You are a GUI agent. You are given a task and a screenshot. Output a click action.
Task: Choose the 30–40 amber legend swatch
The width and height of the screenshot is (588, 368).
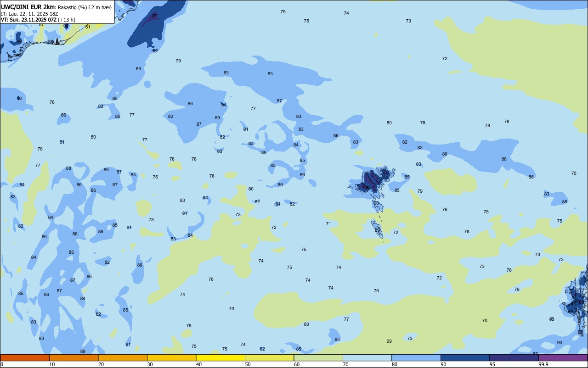[x=171, y=357]
